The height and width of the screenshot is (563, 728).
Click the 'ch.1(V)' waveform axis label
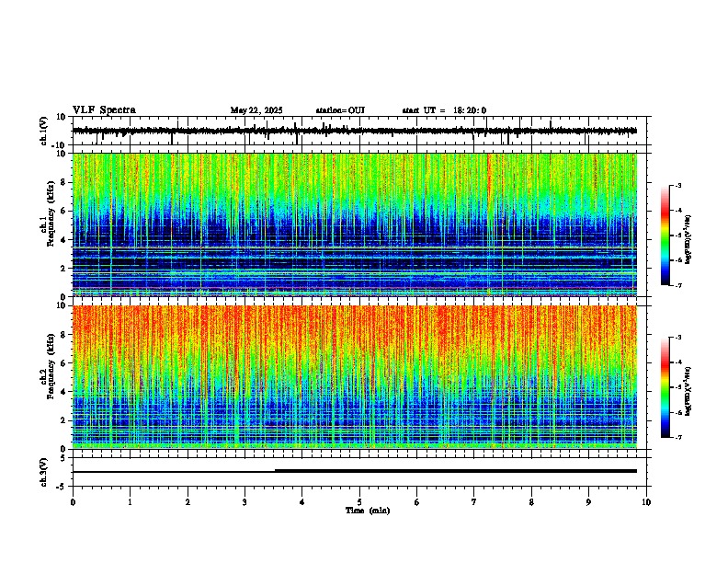(x=44, y=131)
